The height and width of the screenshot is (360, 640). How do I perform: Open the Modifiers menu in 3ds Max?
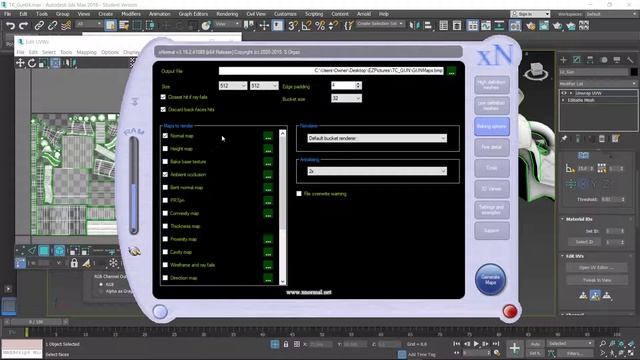click(x=131, y=14)
